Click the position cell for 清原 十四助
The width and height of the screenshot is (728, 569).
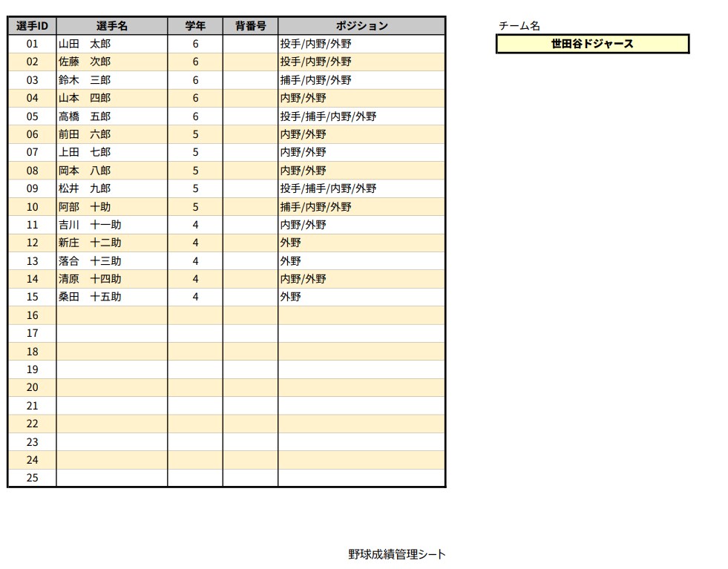coord(361,280)
